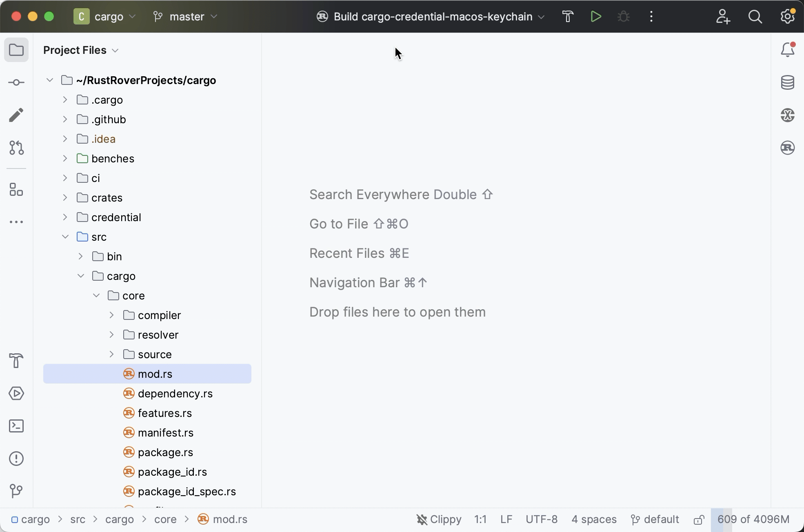Open IDE settings with the gear button
This screenshot has height=532, width=804.
pyautogui.click(x=787, y=16)
